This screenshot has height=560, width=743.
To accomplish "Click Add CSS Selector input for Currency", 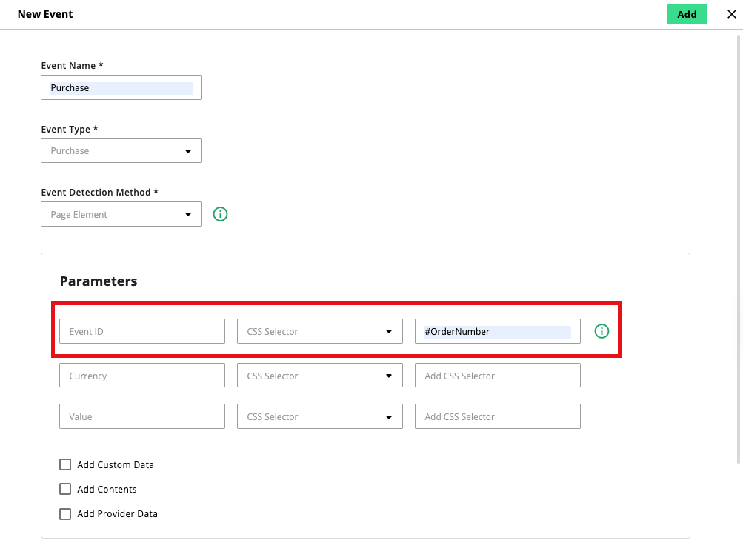I will 497,376.
